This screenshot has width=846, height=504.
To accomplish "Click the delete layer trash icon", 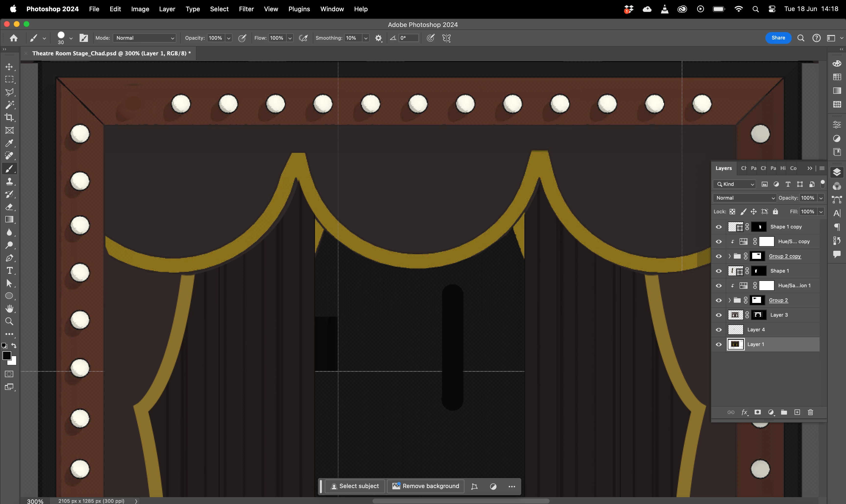I will pyautogui.click(x=810, y=412).
